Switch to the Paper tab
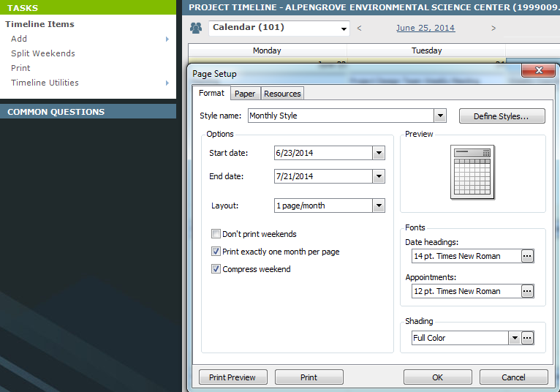560x392 pixels. pos(245,94)
